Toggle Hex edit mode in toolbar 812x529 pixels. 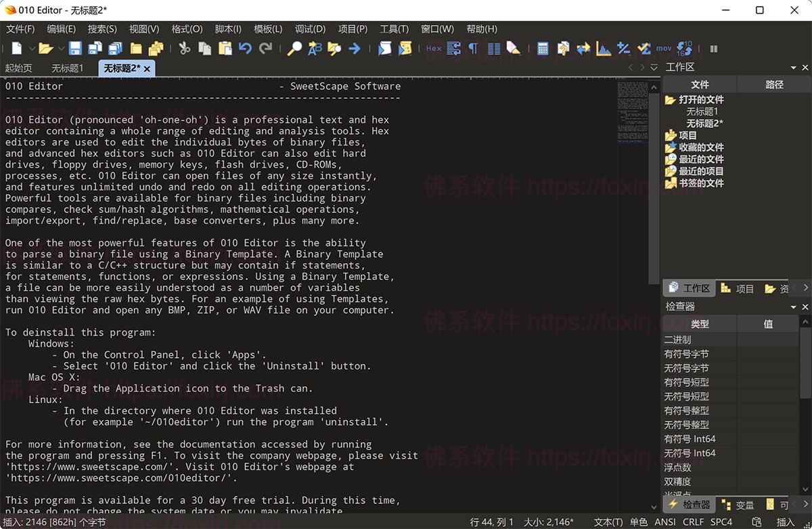[434, 49]
